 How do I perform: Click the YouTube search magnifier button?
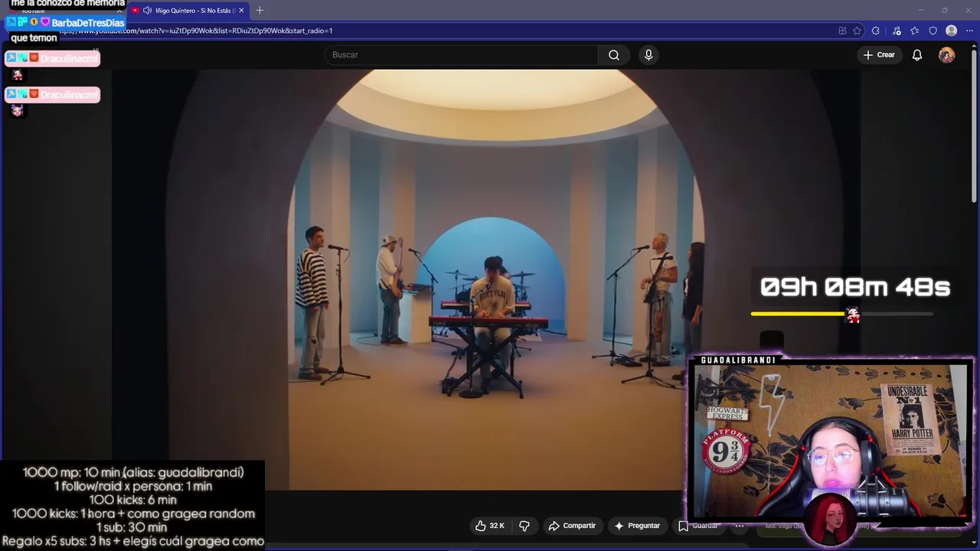614,55
